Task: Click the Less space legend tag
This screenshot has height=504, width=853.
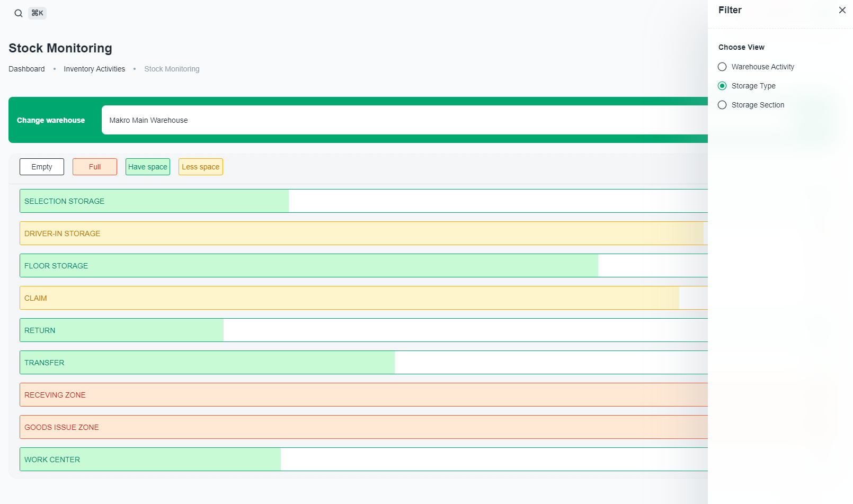Action: (201, 167)
